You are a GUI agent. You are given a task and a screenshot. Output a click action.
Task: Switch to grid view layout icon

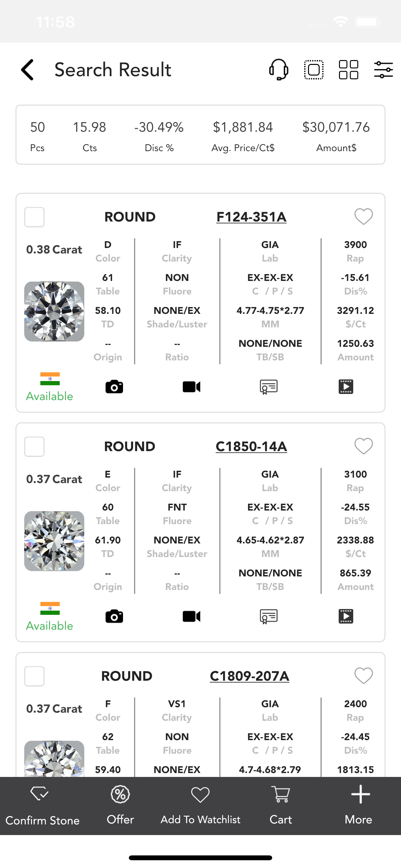click(348, 70)
